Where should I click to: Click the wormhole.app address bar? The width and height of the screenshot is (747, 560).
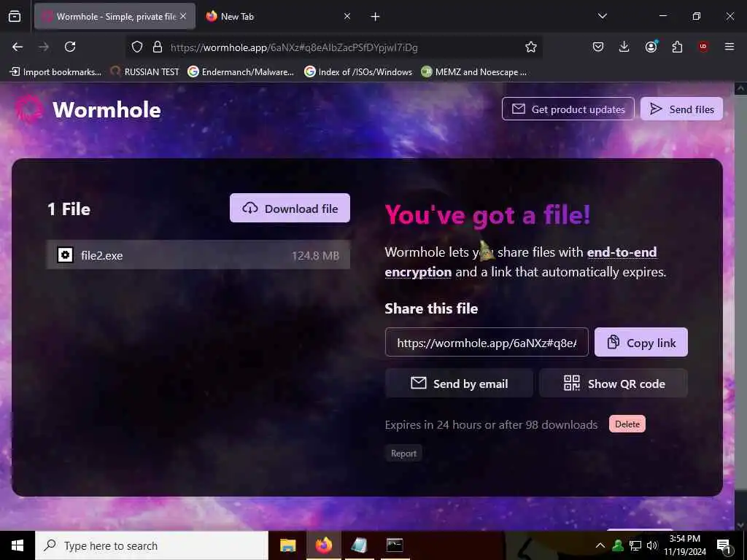333,47
